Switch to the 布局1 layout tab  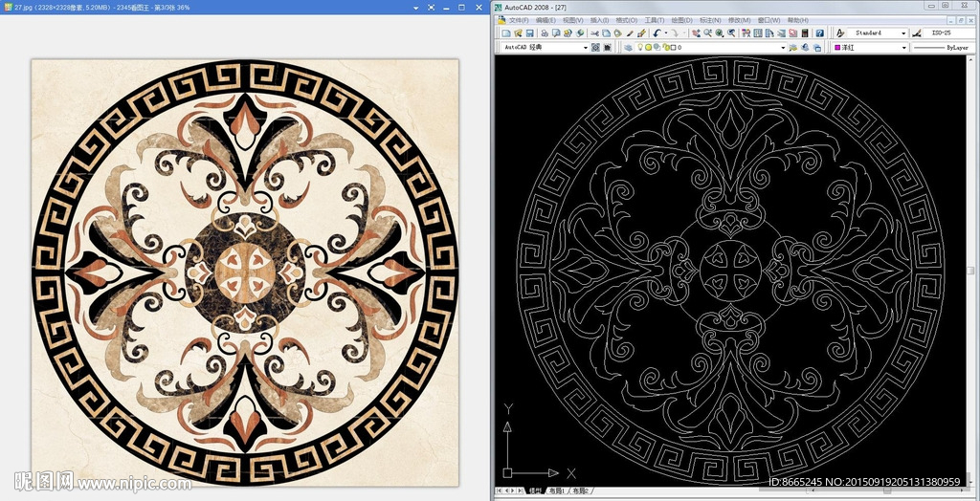(x=557, y=490)
